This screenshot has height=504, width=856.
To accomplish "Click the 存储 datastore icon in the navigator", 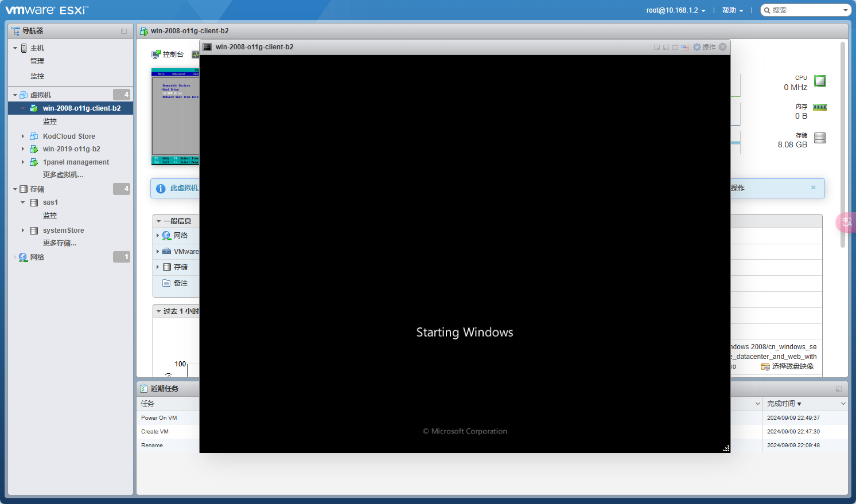I will [24, 189].
